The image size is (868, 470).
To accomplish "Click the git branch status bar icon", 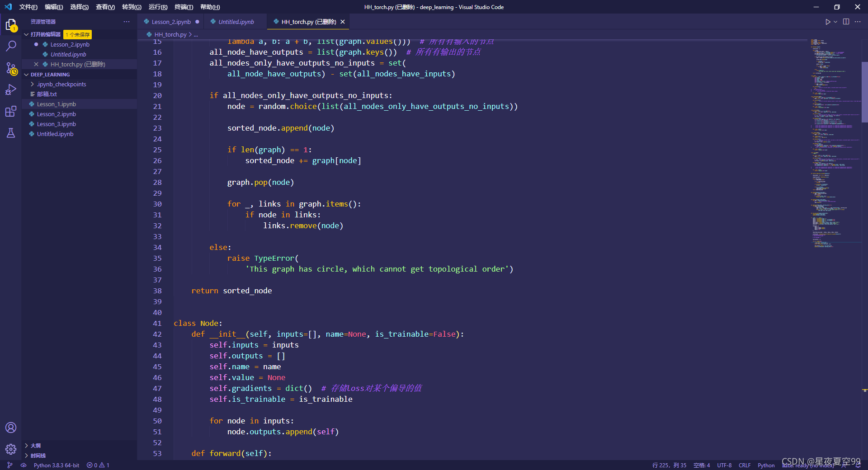I will (10, 465).
